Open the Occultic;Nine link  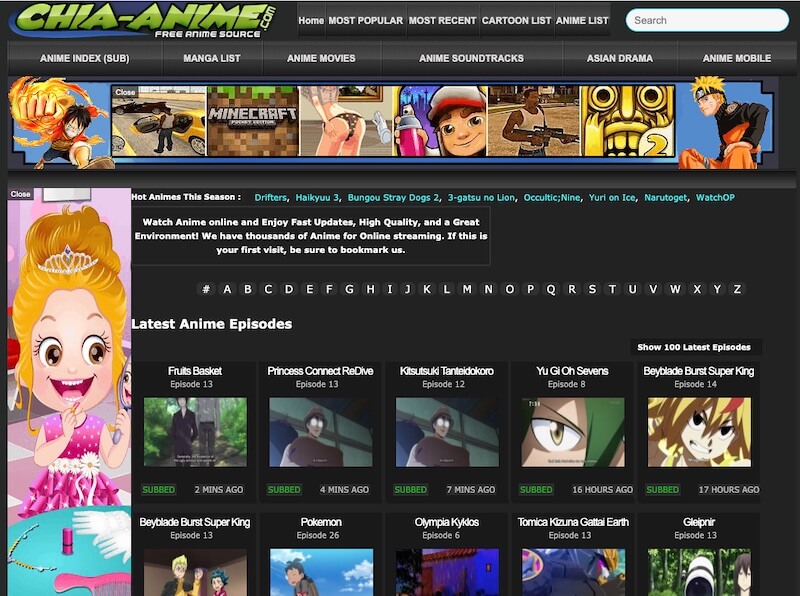[552, 197]
